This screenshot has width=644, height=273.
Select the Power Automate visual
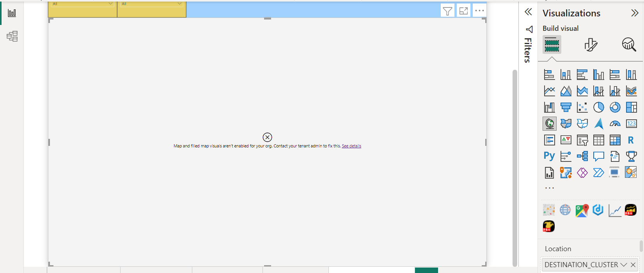pyautogui.click(x=598, y=173)
